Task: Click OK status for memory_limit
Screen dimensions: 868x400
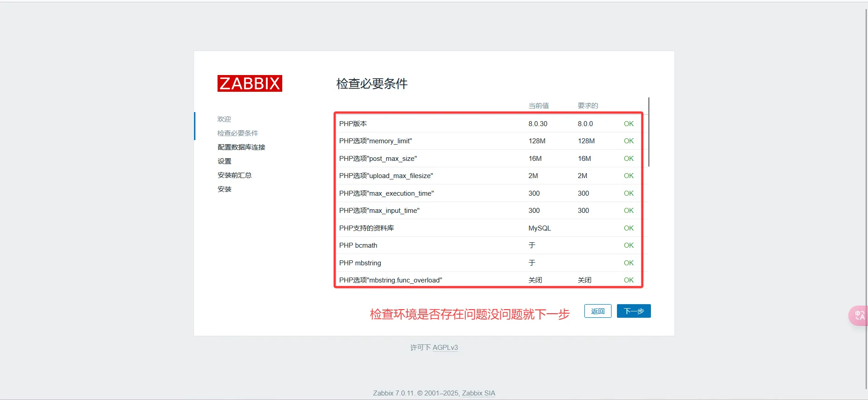Action: point(629,141)
